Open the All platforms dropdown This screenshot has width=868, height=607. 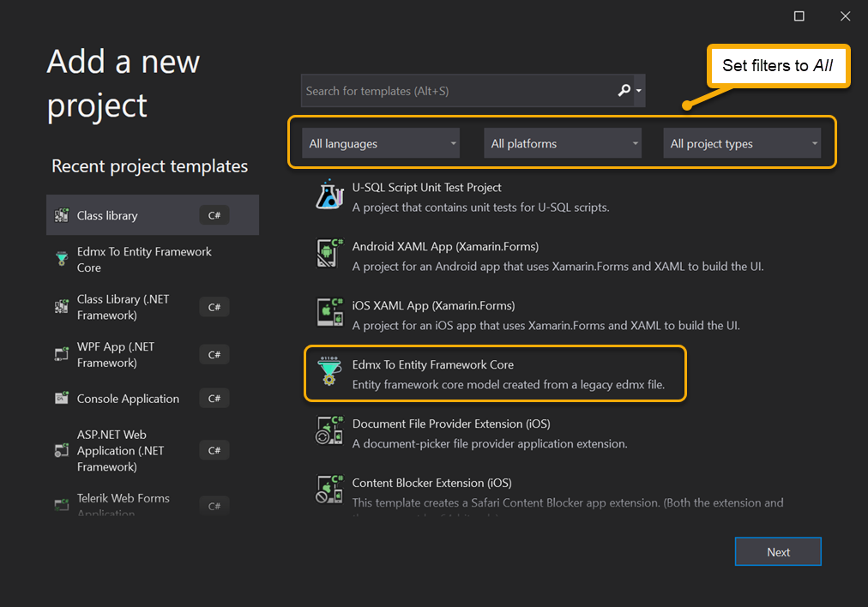tap(563, 143)
